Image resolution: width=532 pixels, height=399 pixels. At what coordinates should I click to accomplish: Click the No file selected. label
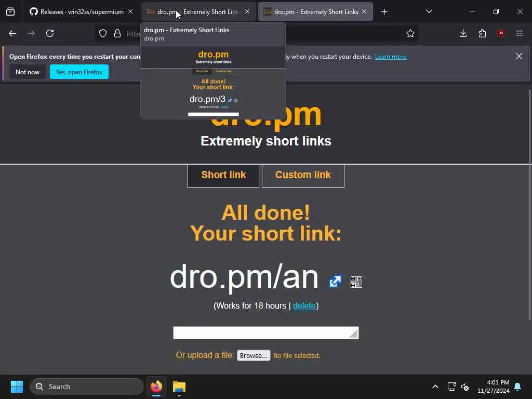click(x=297, y=355)
